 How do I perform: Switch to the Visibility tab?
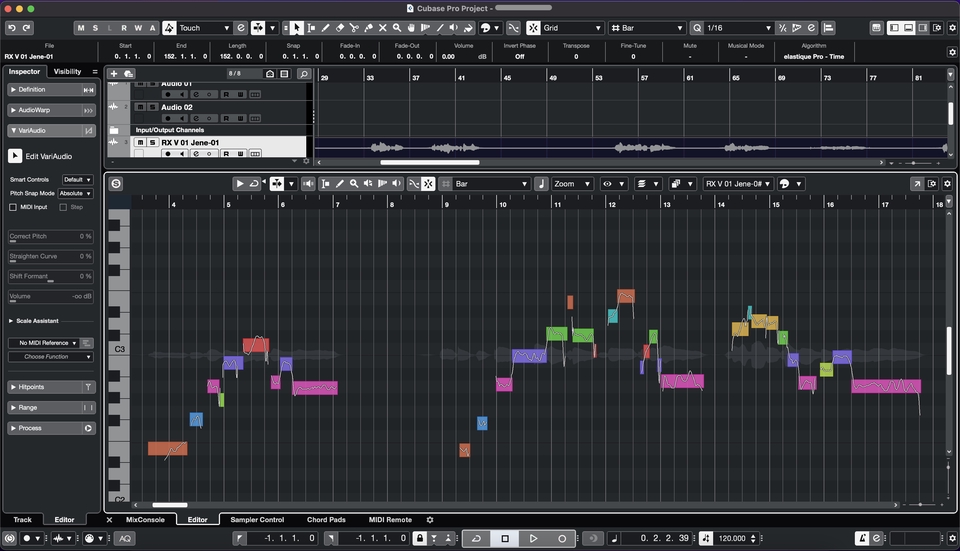[x=67, y=72]
